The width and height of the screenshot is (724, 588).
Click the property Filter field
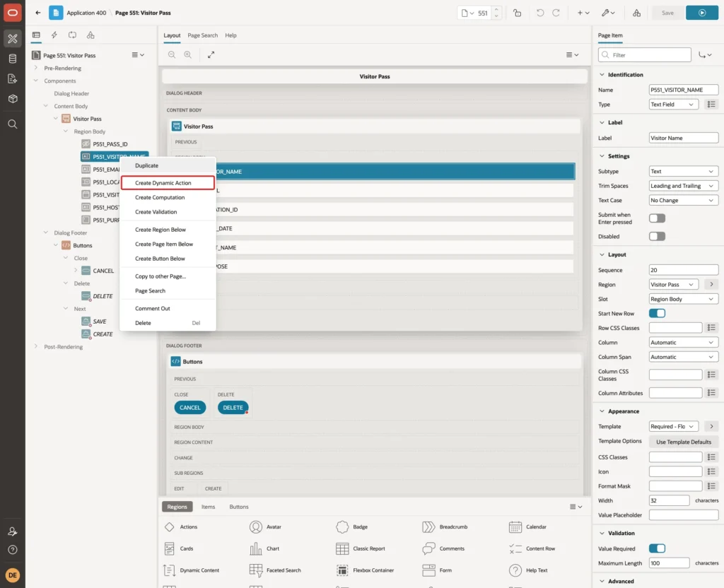point(645,55)
